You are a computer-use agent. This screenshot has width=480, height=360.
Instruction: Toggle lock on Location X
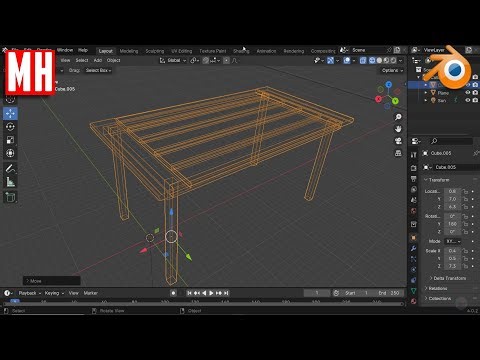click(x=465, y=191)
